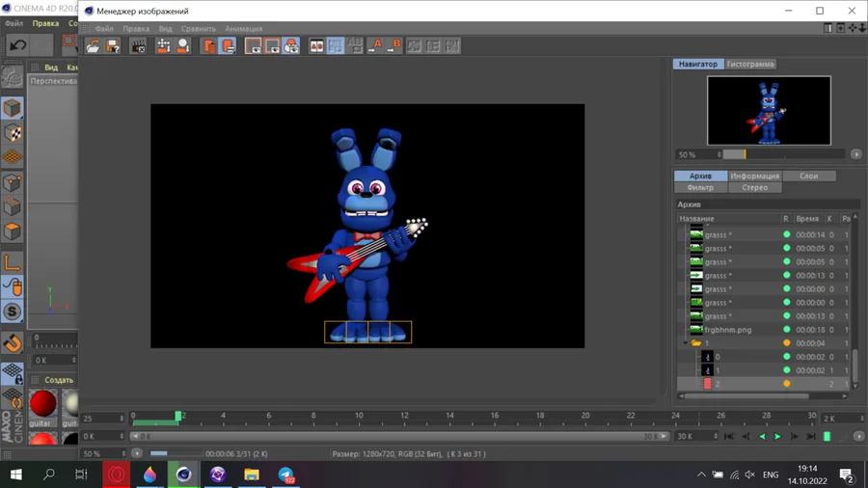Click the green timeline playhead at frame 2
The height and width of the screenshot is (488, 868).
(178, 416)
